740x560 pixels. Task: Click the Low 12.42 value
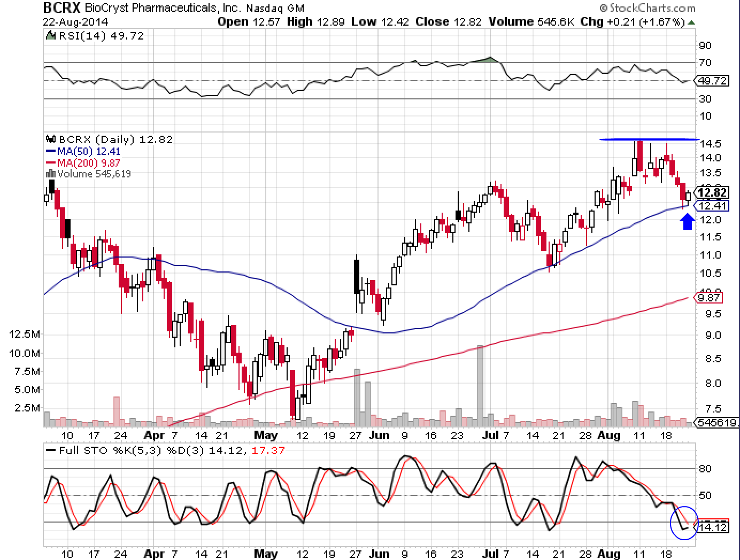[380, 22]
